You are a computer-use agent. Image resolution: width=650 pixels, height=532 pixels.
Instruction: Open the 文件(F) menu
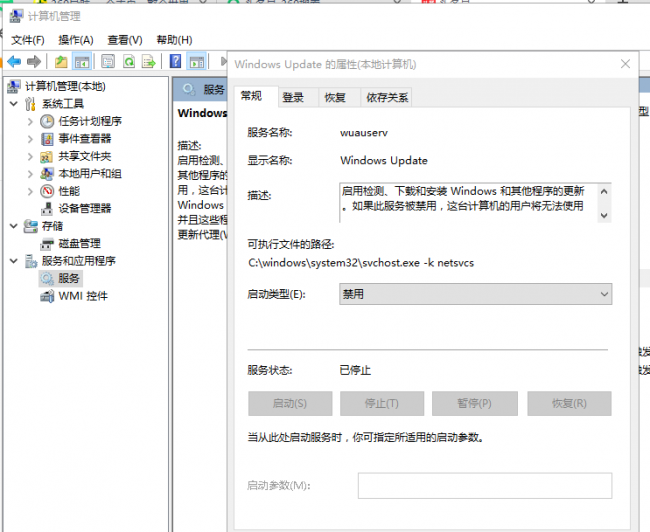28,40
